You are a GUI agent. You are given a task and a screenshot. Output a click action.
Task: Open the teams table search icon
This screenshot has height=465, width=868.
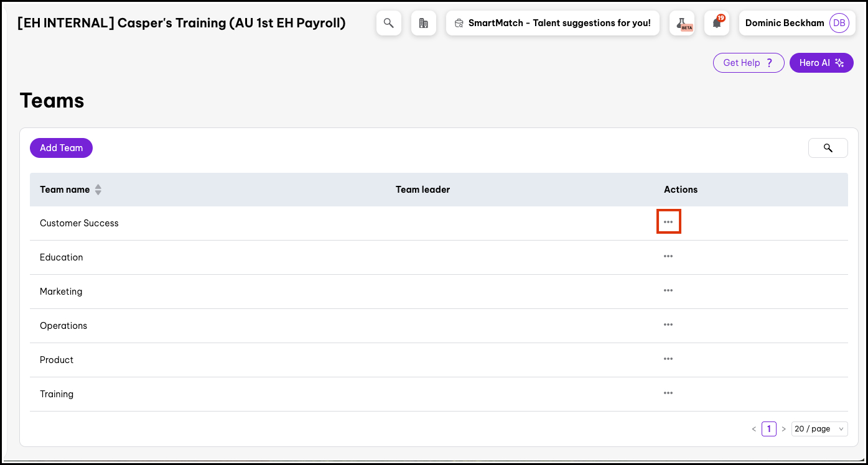click(x=828, y=148)
